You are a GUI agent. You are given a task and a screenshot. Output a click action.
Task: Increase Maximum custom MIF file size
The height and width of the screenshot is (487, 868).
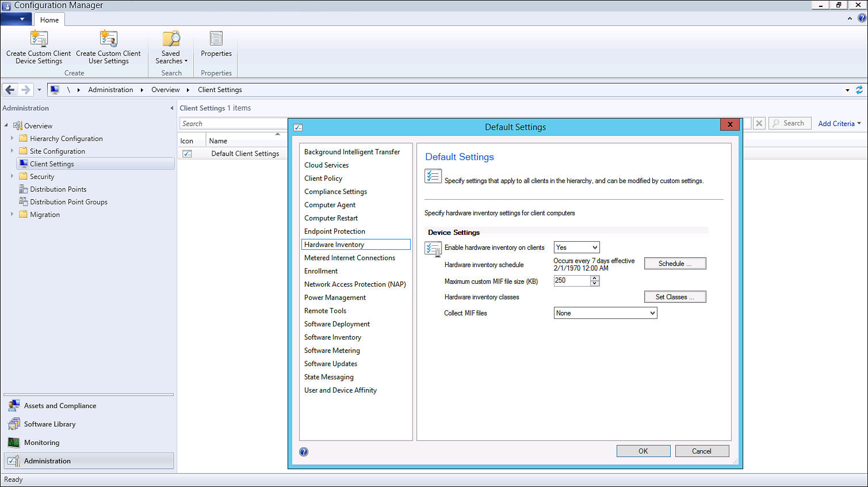click(x=595, y=279)
